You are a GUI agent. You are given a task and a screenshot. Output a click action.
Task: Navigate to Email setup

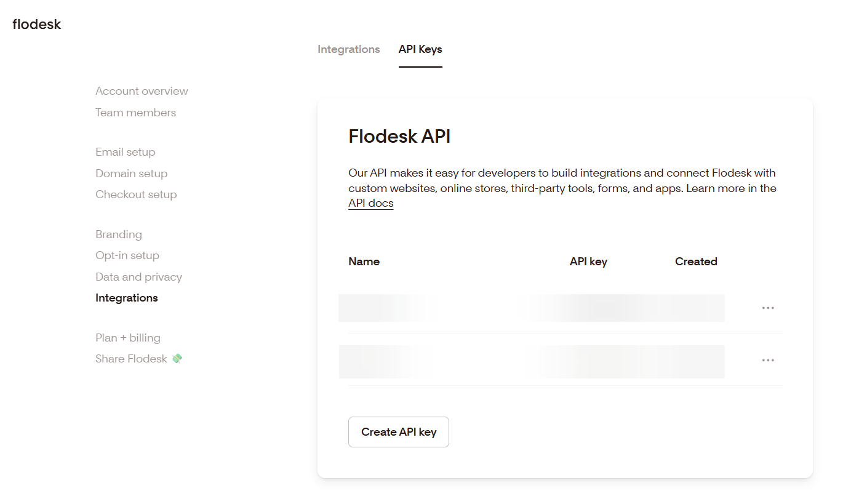(x=125, y=152)
